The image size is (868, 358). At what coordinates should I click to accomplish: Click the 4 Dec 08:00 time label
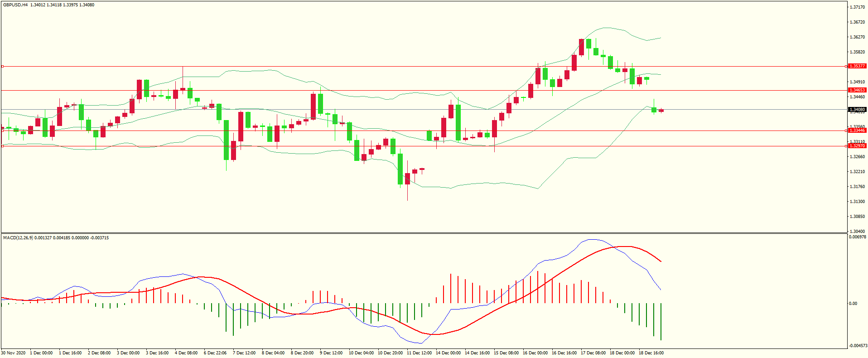pyautogui.click(x=187, y=353)
